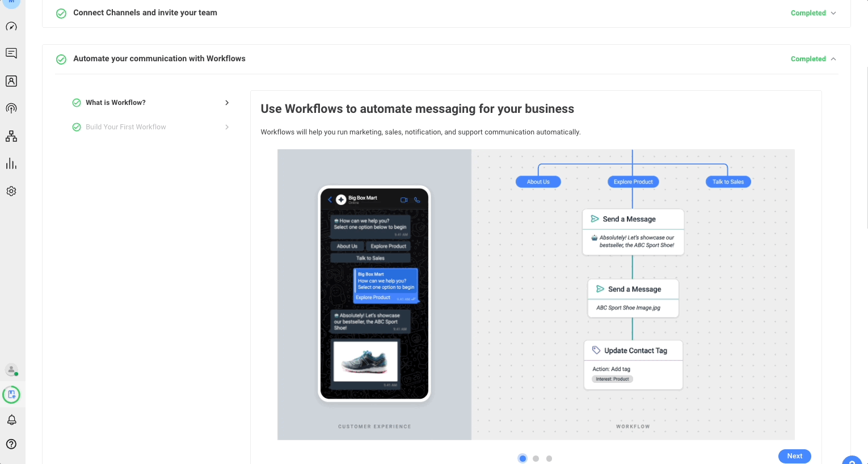Click the Completed status on Connect Channels
This screenshot has height=464, width=868.
808,12
